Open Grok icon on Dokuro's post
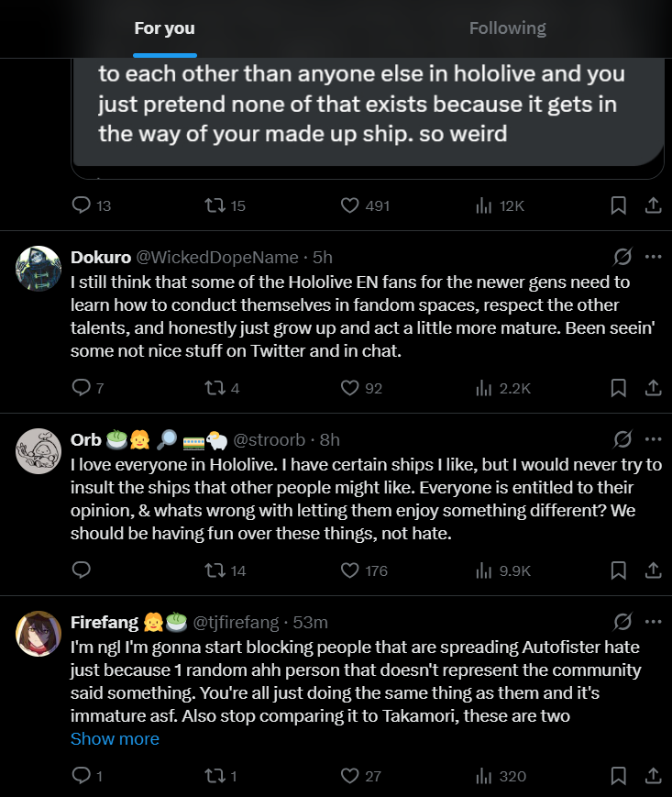Image resolution: width=672 pixels, height=797 pixels. pyautogui.click(x=622, y=257)
